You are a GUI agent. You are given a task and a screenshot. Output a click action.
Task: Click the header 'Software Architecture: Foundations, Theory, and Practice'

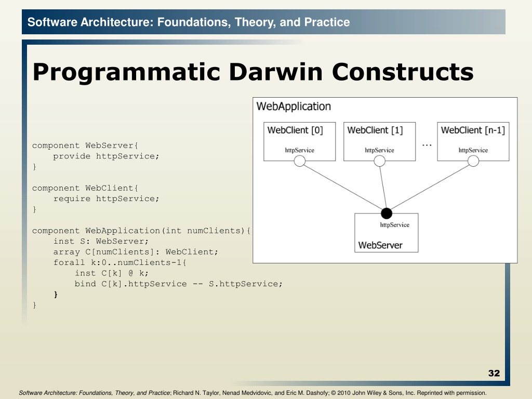click(189, 22)
